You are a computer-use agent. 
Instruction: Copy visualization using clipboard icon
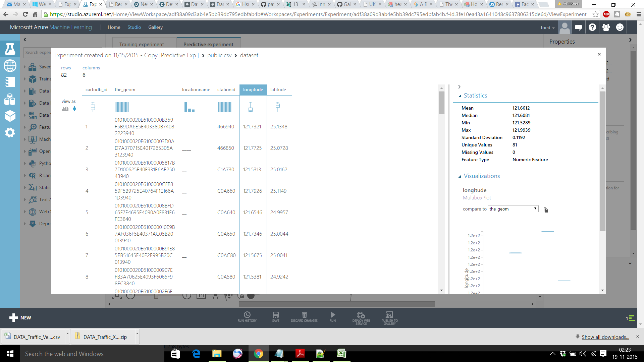coord(546,210)
